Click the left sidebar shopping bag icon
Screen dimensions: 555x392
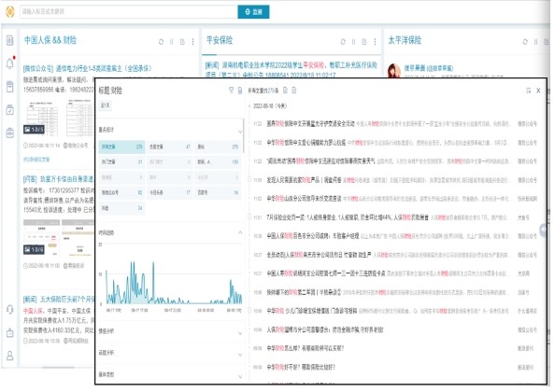coord(10,332)
